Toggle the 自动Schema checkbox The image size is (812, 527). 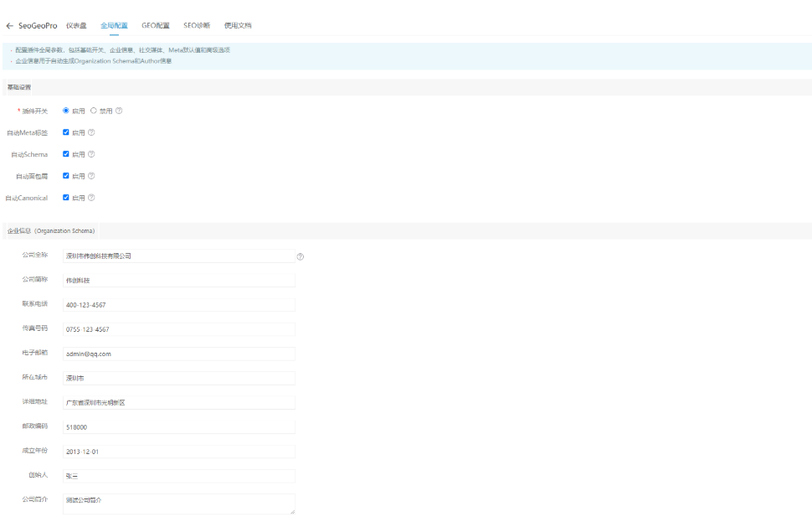66,154
